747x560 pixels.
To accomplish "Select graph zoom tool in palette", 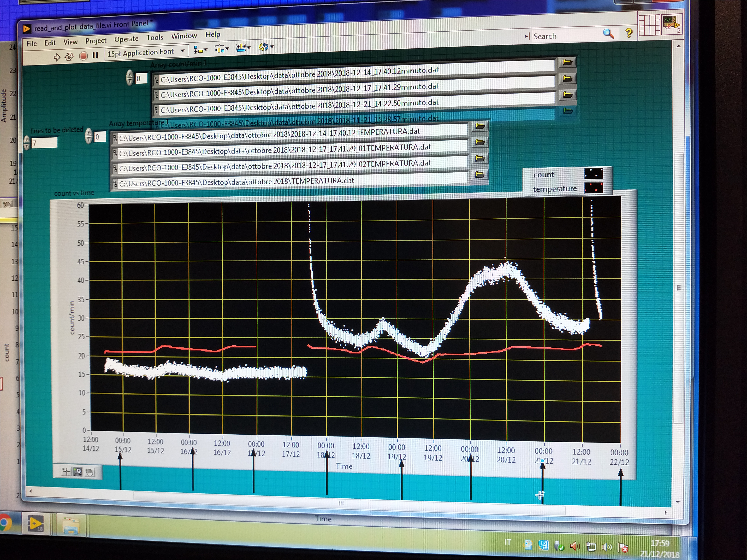I will point(78,472).
